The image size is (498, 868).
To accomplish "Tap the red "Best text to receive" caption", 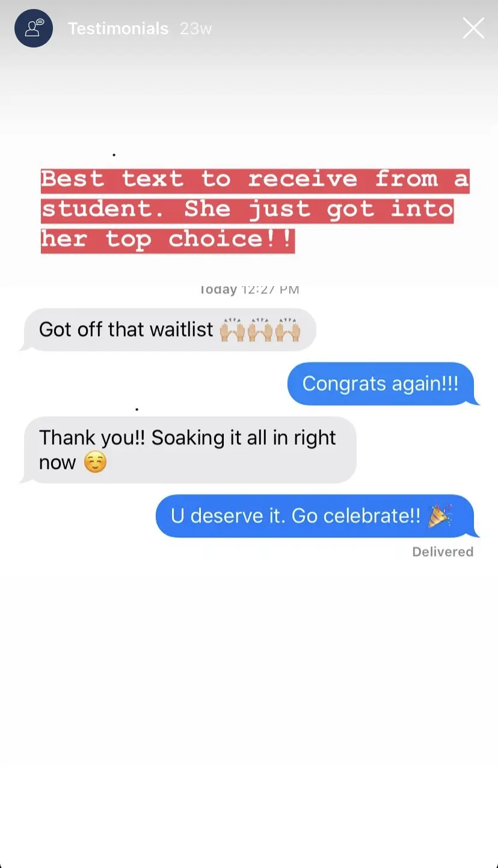I will click(x=254, y=209).
